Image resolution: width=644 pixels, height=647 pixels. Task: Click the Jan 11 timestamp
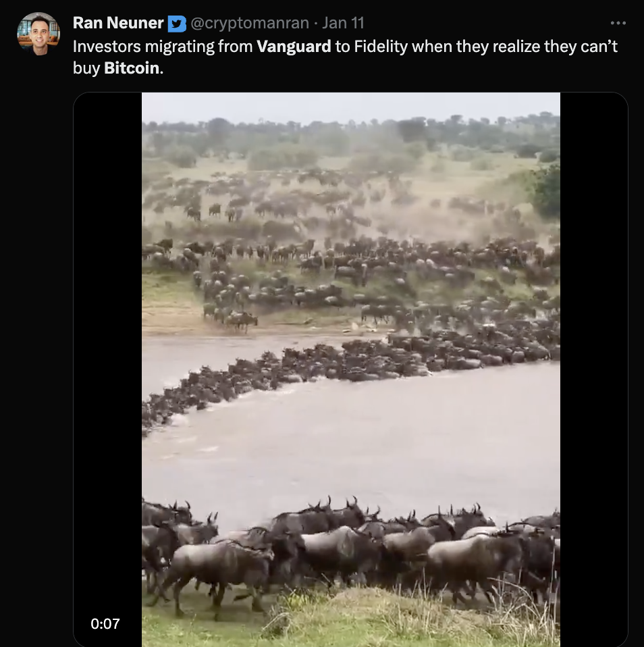[x=343, y=24]
